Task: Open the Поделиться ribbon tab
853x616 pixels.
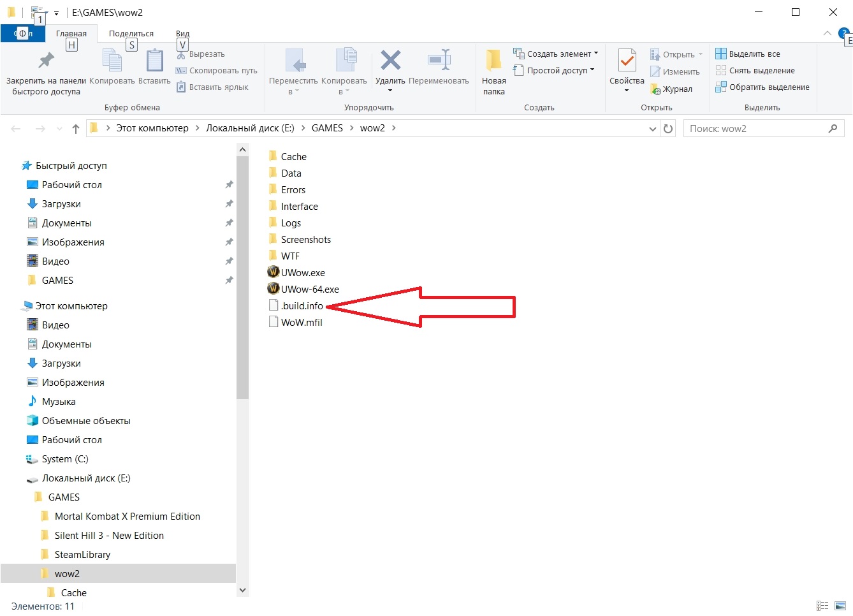Action: click(x=131, y=33)
